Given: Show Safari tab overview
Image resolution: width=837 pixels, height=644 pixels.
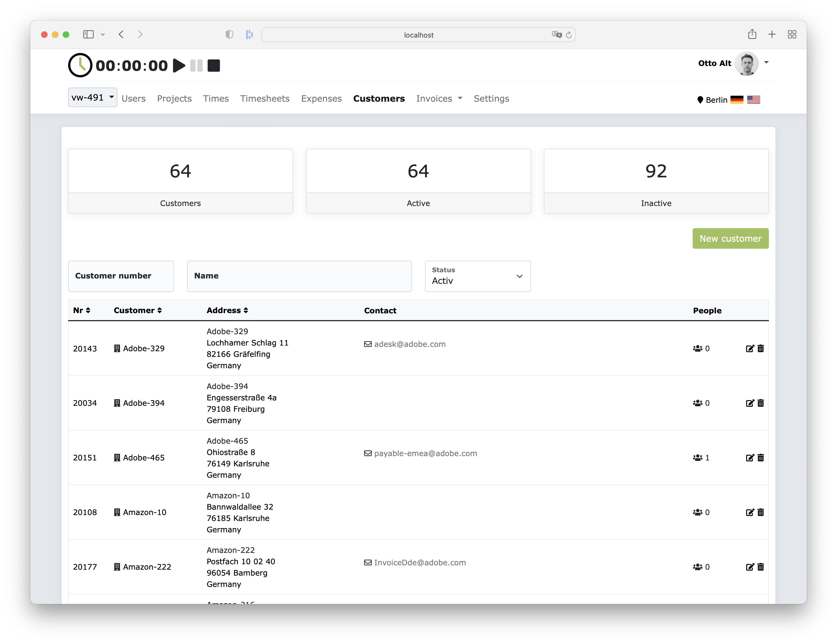Looking at the screenshot, I should point(792,35).
